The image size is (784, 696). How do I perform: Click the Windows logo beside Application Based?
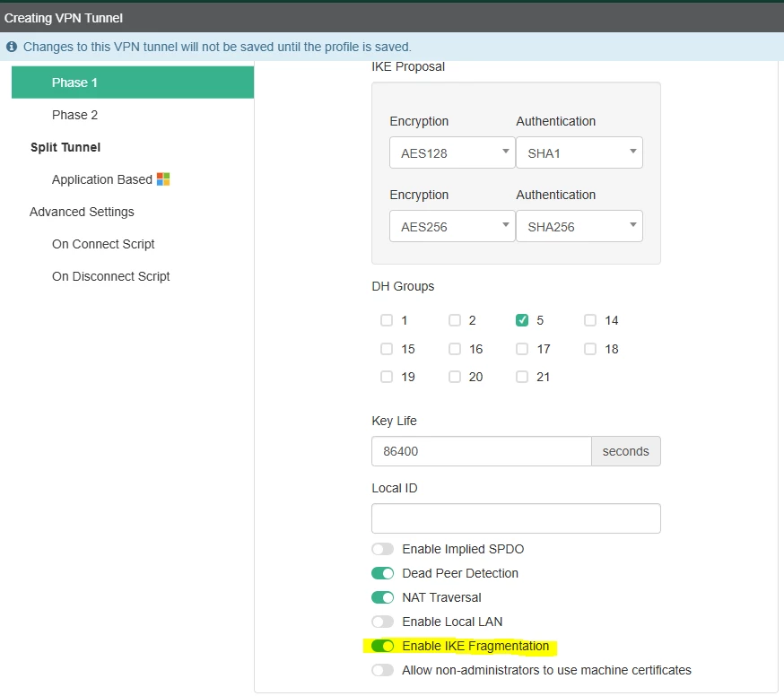point(163,179)
